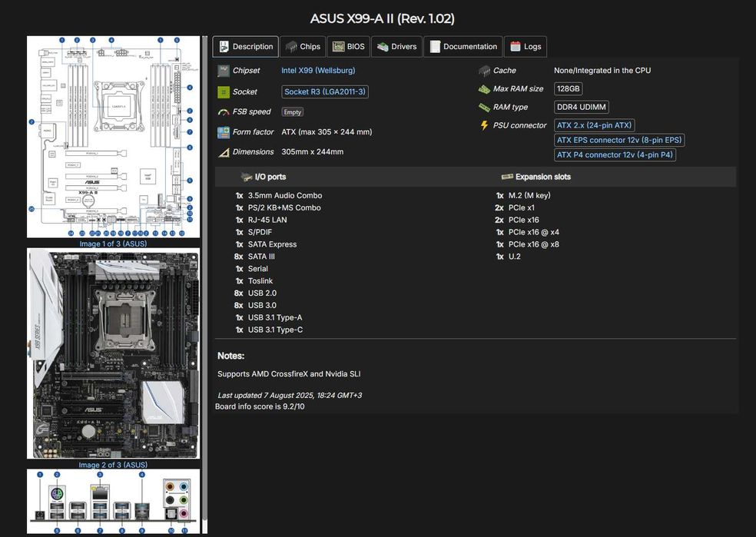Image resolution: width=756 pixels, height=537 pixels.
Task: Click the Supports AMD CrossfireX and Nvidia SLI note
Action: pos(289,374)
